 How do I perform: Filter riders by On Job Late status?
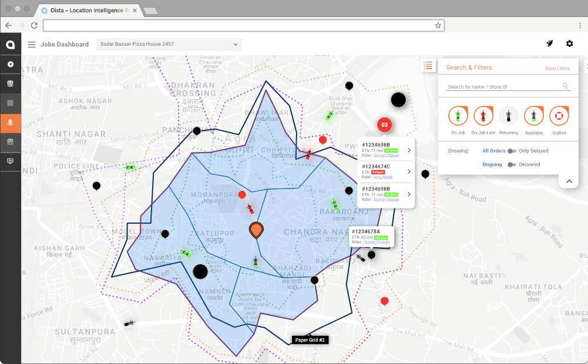483,116
